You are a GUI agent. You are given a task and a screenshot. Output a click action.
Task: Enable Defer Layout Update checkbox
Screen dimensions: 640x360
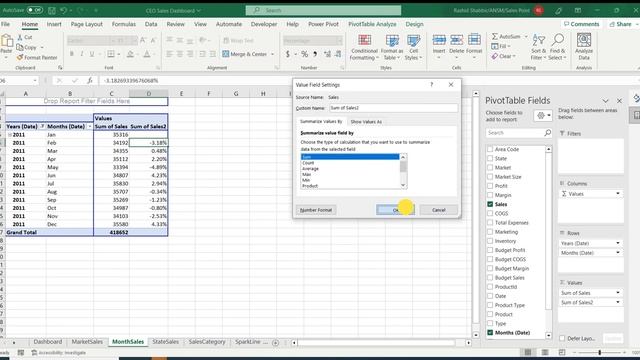tap(562, 338)
